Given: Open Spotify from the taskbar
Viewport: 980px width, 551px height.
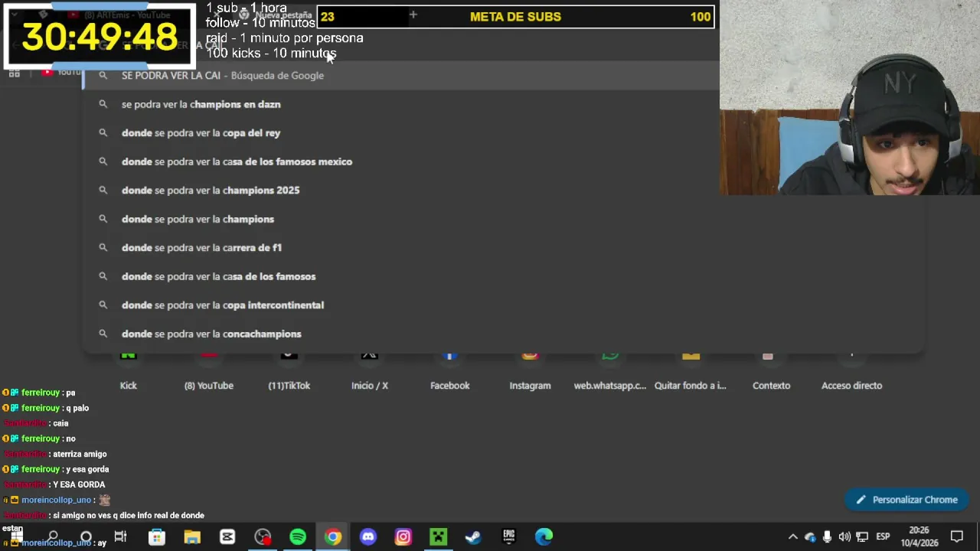Looking at the screenshot, I should pyautogui.click(x=298, y=536).
